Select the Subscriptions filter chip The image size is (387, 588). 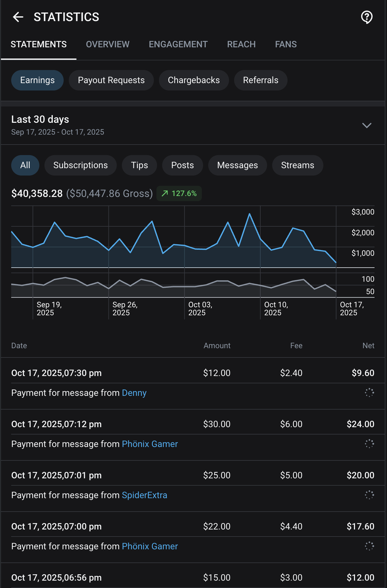81,165
